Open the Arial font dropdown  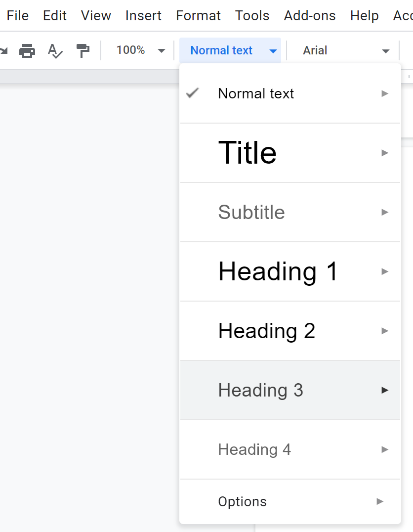[x=343, y=50]
